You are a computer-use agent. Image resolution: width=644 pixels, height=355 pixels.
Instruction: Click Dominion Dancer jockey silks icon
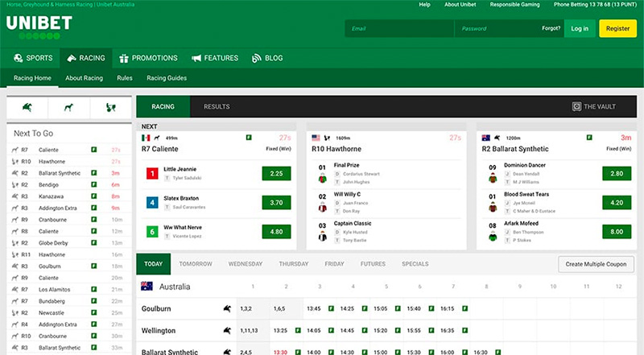point(492,173)
